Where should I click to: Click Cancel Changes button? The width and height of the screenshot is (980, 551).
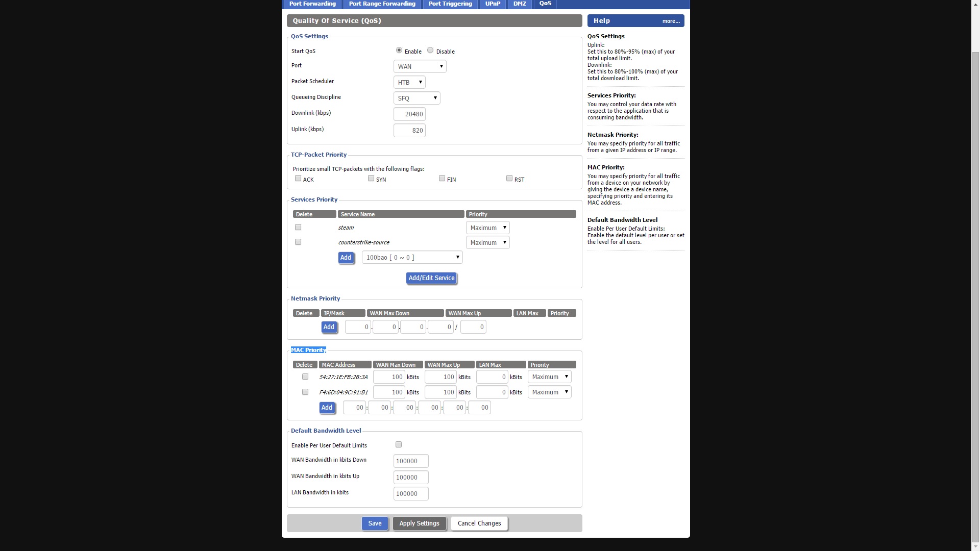click(x=479, y=523)
